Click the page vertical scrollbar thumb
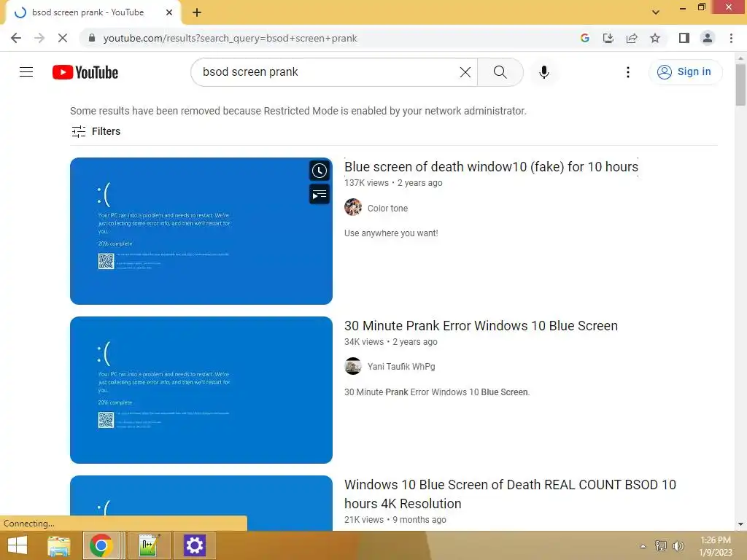 coord(740,85)
